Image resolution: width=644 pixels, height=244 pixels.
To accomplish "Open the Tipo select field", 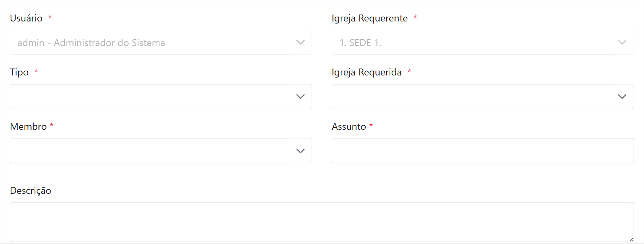I will [149, 97].
